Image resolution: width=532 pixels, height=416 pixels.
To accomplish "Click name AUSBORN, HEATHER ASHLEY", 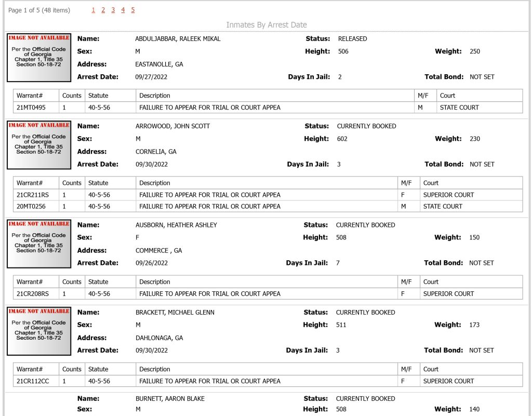I will 176,225.
